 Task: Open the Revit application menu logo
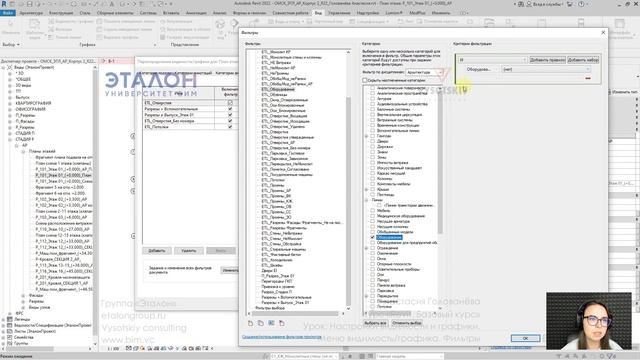click(4, 4)
